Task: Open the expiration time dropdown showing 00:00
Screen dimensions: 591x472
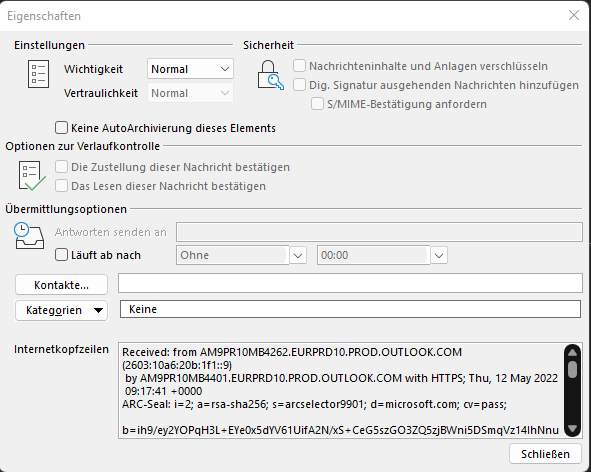Action: (x=439, y=255)
